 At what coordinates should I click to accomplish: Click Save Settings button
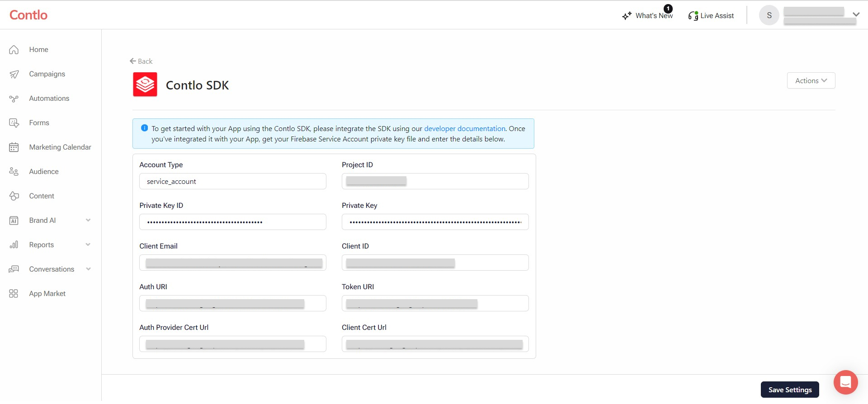point(790,390)
